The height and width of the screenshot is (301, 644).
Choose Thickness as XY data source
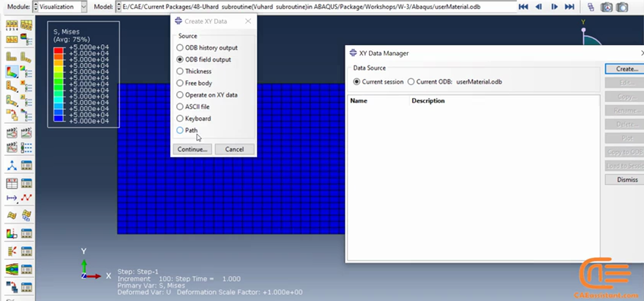click(194, 71)
